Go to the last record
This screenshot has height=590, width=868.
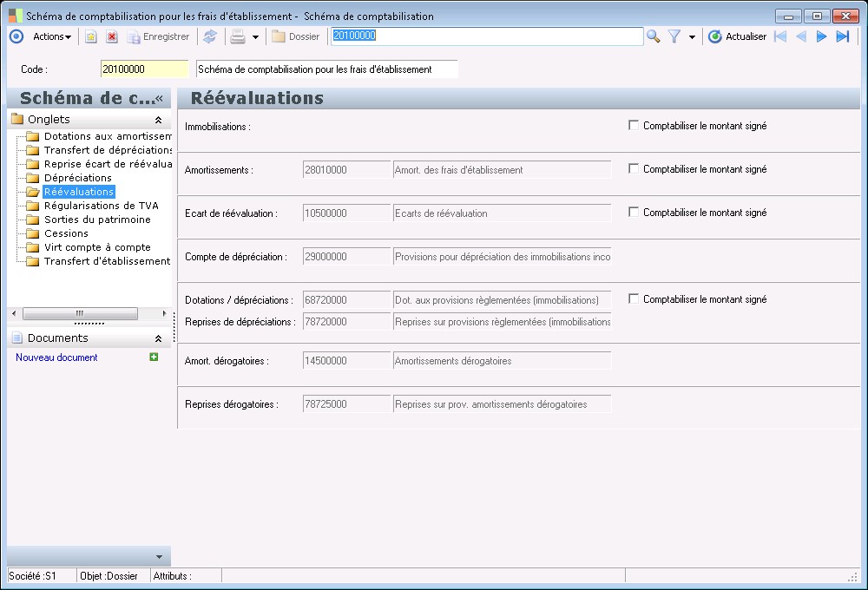click(x=842, y=36)
